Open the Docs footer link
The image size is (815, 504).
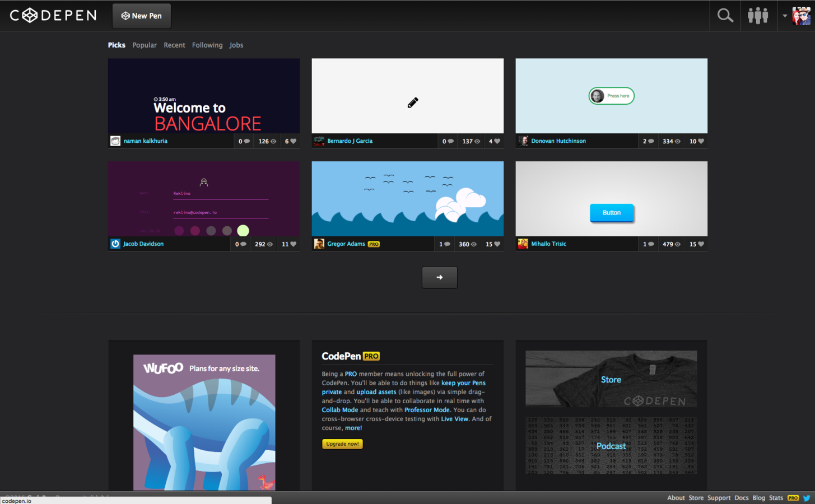coord(742,498)
